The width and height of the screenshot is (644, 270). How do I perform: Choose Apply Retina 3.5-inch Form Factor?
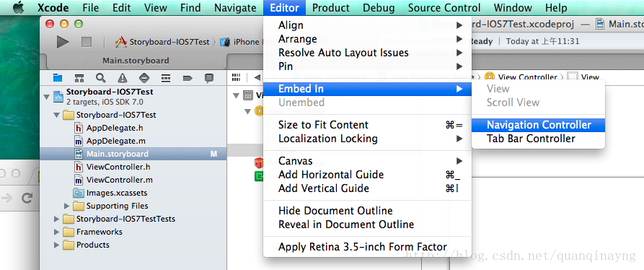[x=367, y=247]
